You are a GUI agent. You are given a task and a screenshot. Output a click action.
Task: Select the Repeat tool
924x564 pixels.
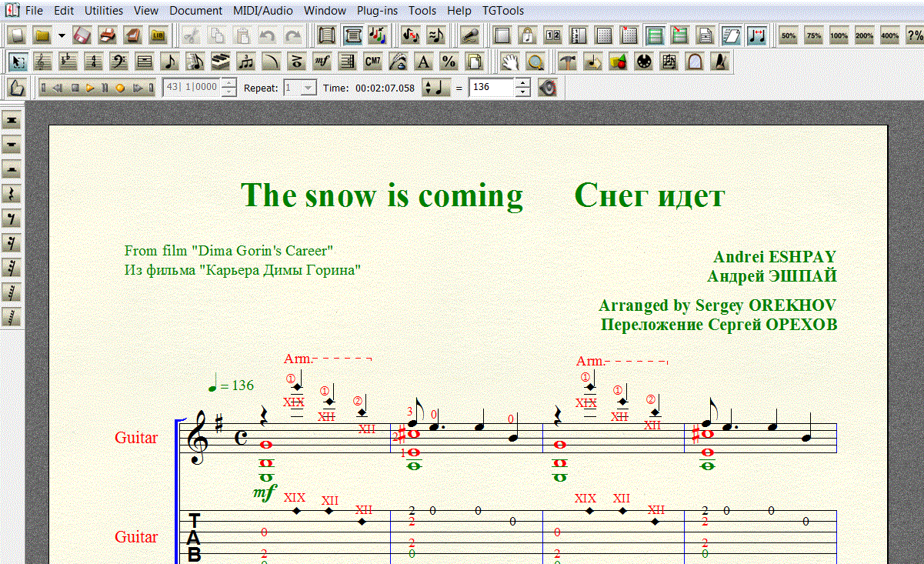[x=347, y=62]
